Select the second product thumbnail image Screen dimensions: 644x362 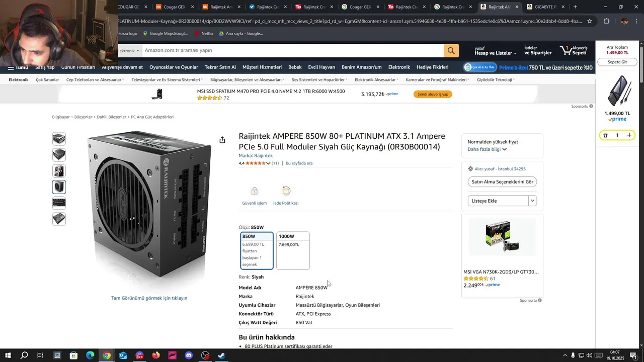[59, 155]
